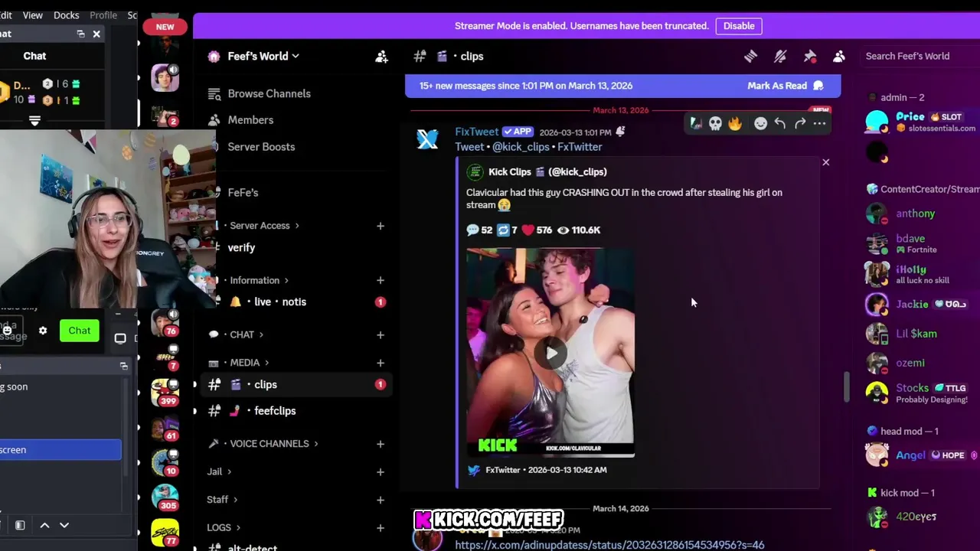Image resolution: width=980 pixels, height=551 pixels.
Task: Open View menu in OBS
Action: point(33,15)
